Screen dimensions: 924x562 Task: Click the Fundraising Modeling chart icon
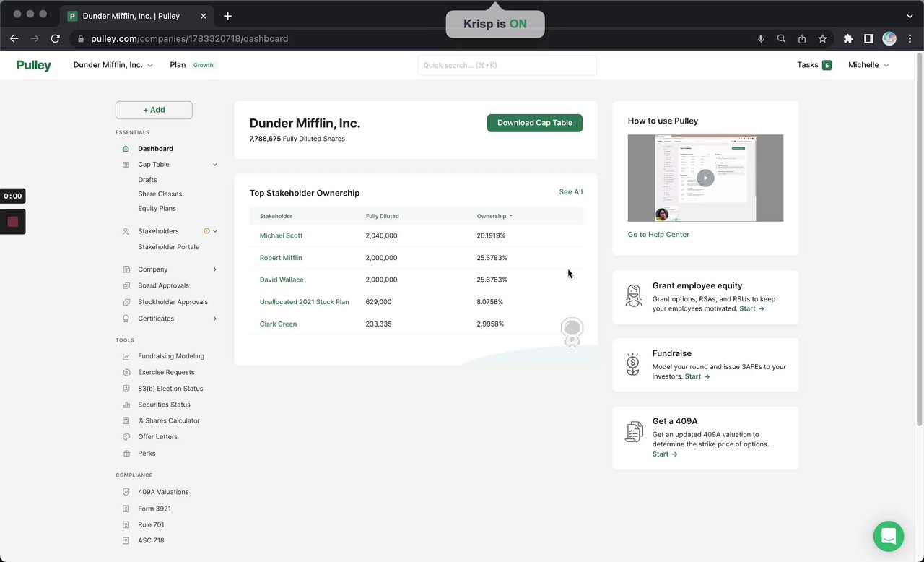tap(126, 356)
